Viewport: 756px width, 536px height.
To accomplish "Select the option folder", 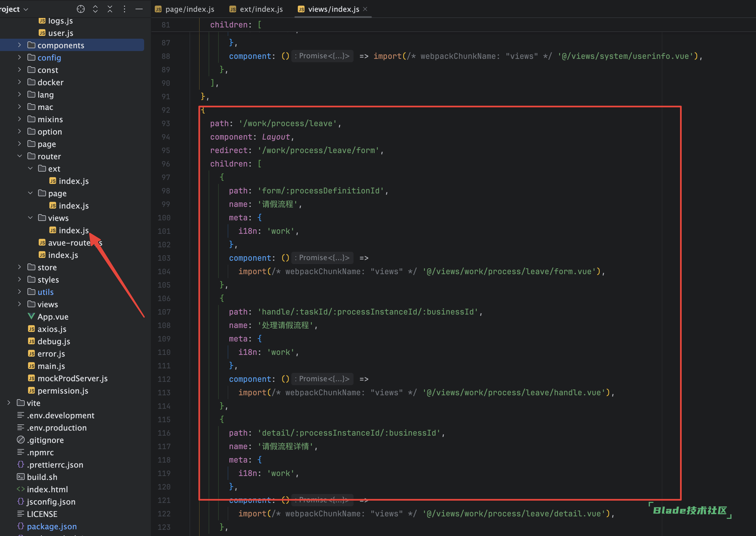I will 45,132.
